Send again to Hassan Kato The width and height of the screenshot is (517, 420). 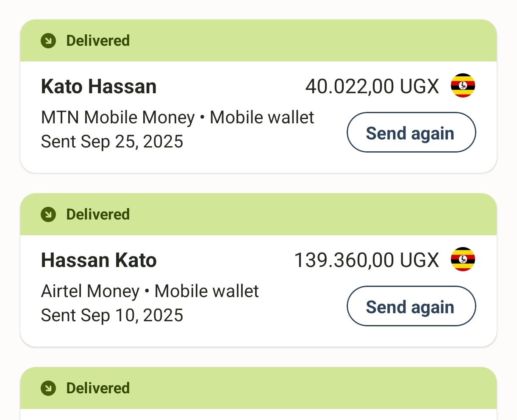[x=411, y=306]
